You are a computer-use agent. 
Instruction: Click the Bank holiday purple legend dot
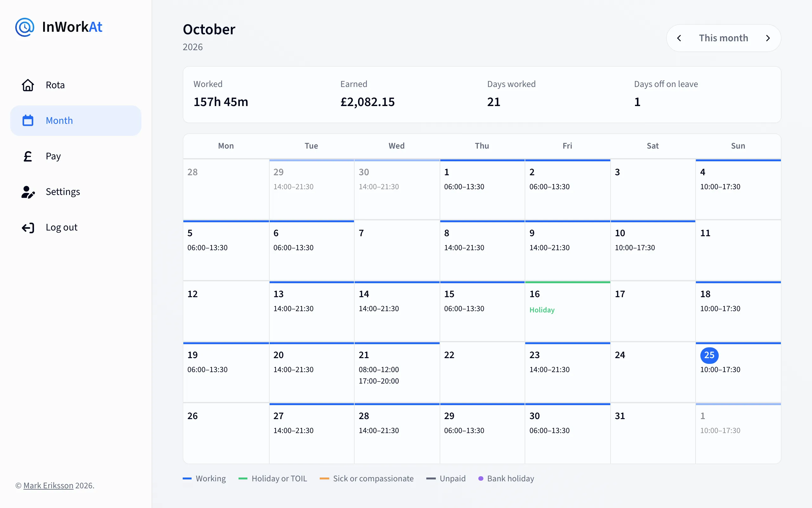point(481,478)
